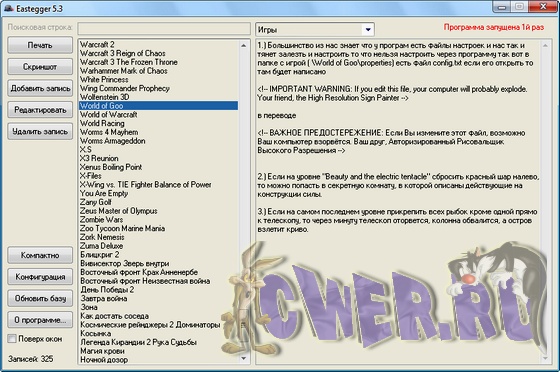Select X3 Reunion entry
Viewport: 560px width, 372px height.
158,158
